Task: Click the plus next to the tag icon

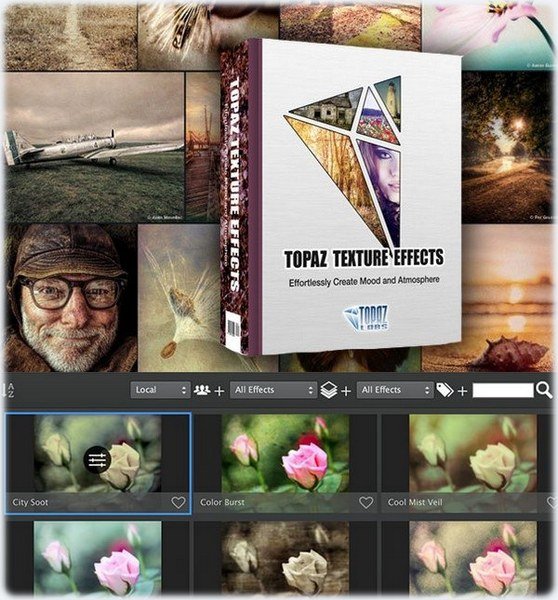Action: tap(462, 391)
